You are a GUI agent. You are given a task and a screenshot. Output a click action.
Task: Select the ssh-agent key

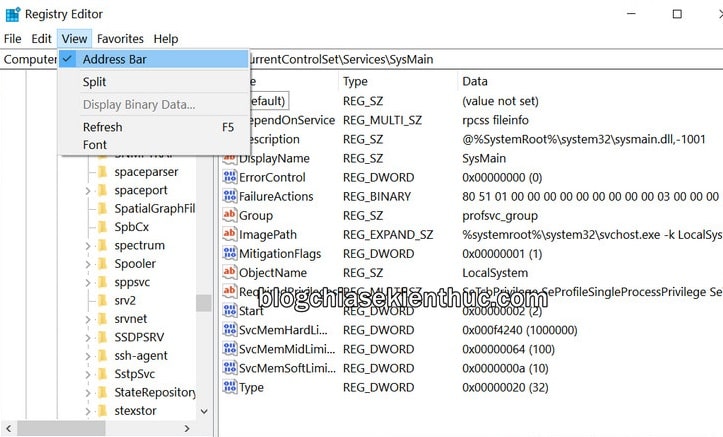point(141,355)
